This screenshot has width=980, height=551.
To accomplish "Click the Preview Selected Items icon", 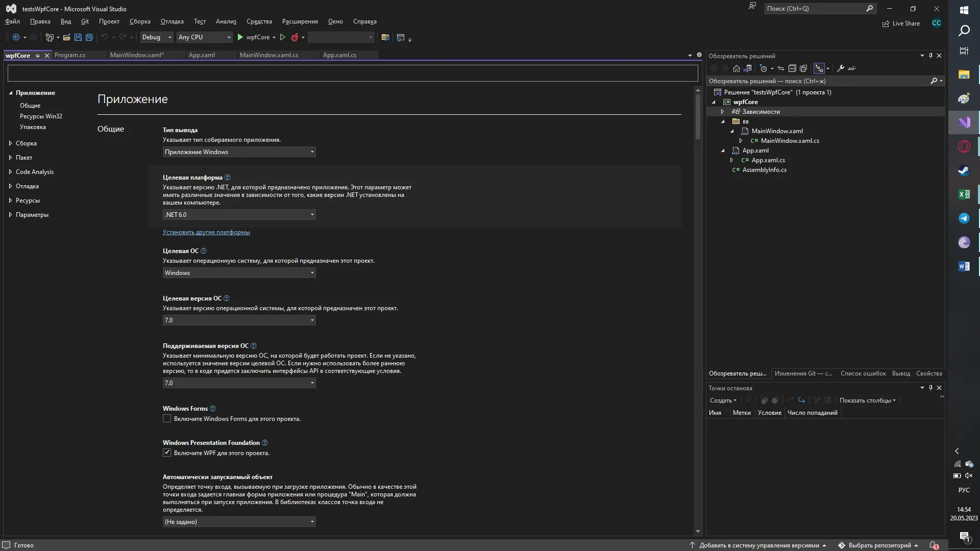I will point(852,68).
